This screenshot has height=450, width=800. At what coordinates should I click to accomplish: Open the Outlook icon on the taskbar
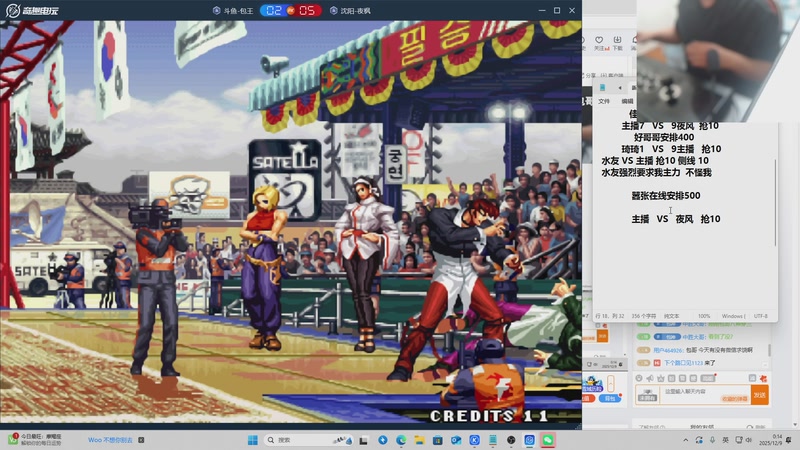(456, 440)
